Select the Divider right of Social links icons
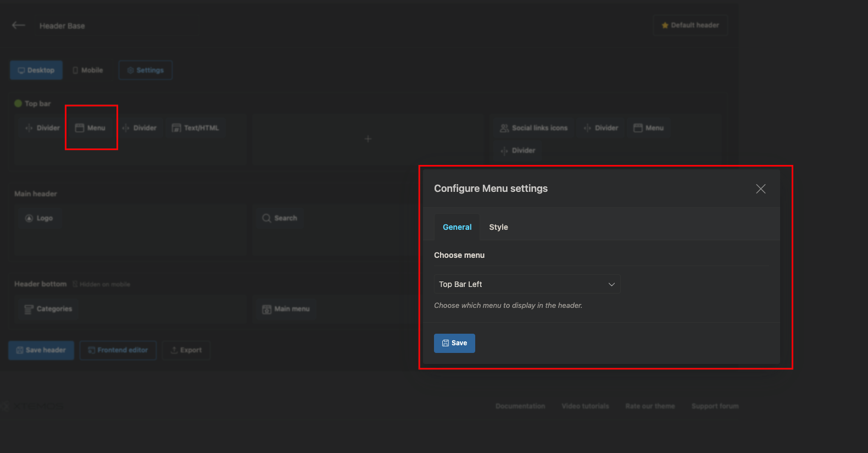Viewport: 868px width, 453px height. tap(601, 128)
